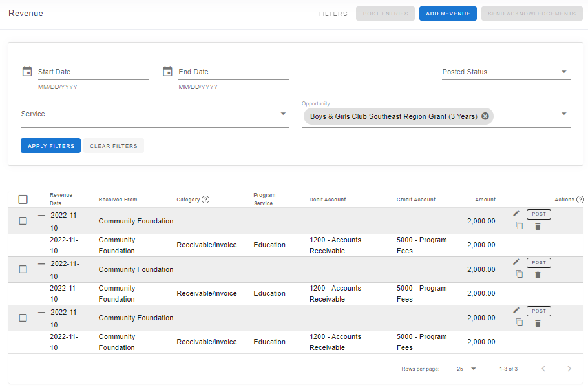Edit the third Community Foundation revenue entry
This screenshot has height=392, width=588.
click(x=516, y=310)
